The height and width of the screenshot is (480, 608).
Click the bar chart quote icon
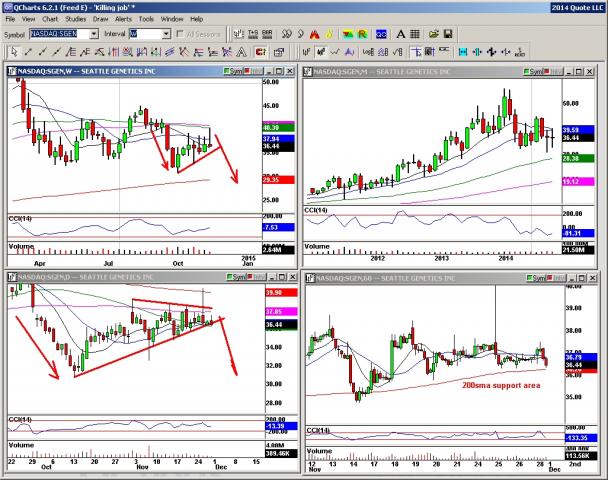[238, 34]
